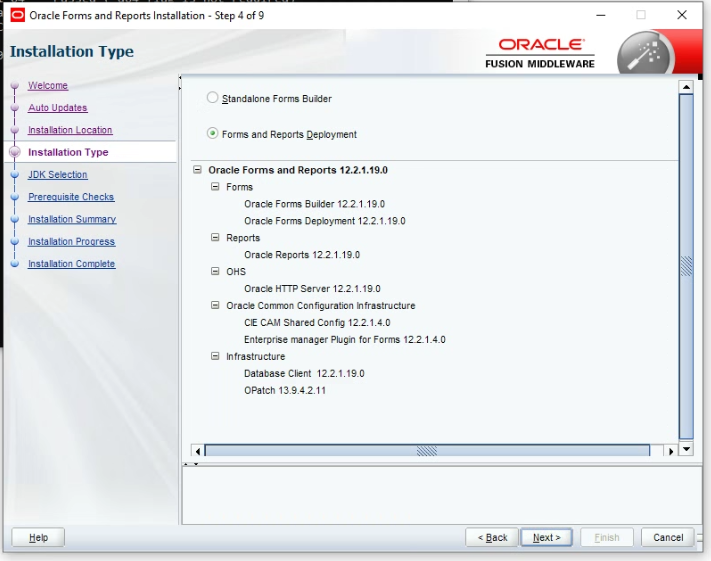The width and height of the screenshot is (711, 561).
Task: Click the vertical scrollbar thumb
Action: tap(686, 266)
